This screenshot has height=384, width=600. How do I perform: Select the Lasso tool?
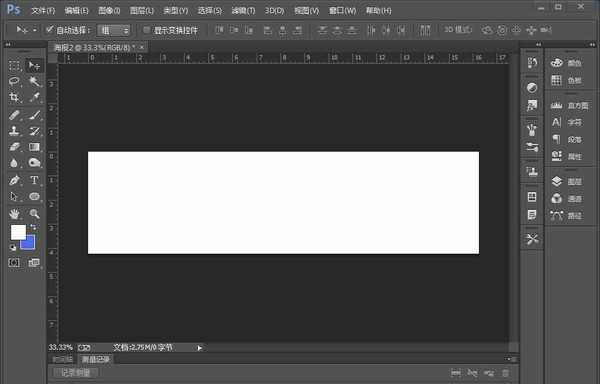point(14,81)
